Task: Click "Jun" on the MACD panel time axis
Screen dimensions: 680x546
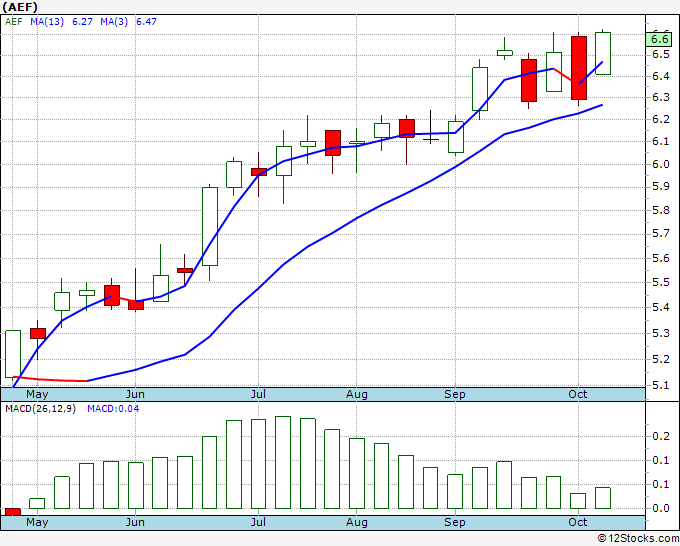Action: pos(135,522)
